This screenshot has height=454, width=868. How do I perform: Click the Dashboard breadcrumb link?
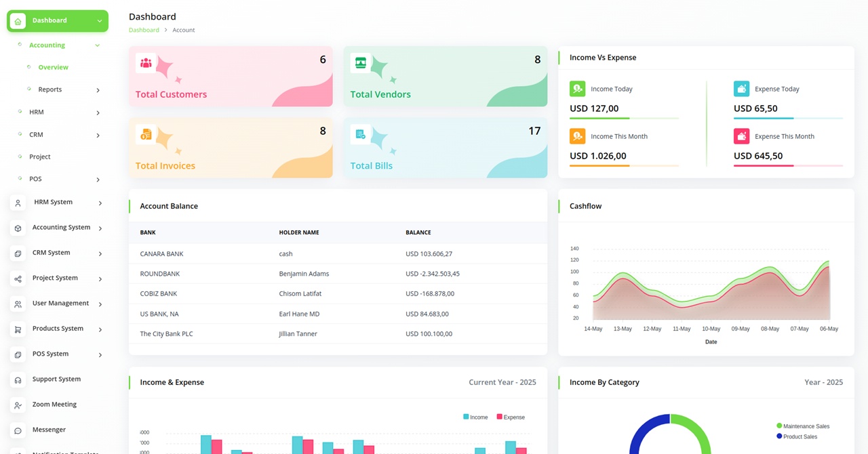144,30
